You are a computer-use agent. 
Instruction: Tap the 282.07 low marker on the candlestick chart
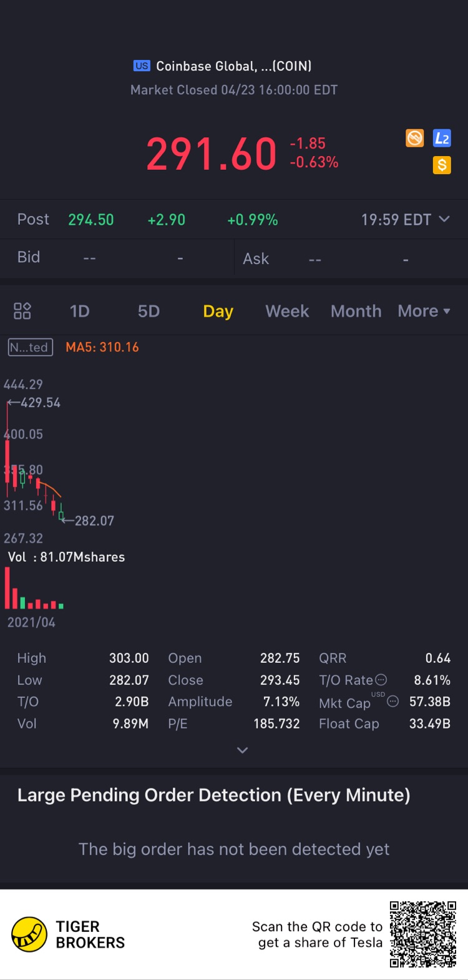coord(94,521)
